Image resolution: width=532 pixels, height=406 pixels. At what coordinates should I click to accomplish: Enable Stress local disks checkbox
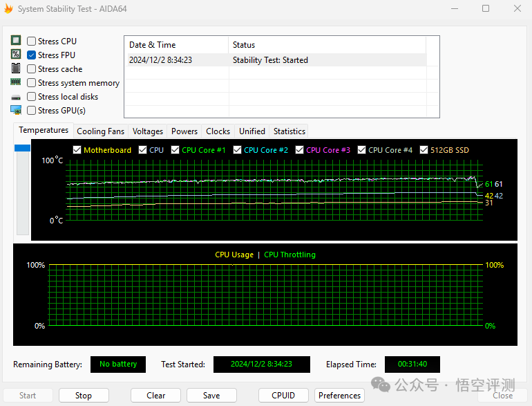point(31,97)
